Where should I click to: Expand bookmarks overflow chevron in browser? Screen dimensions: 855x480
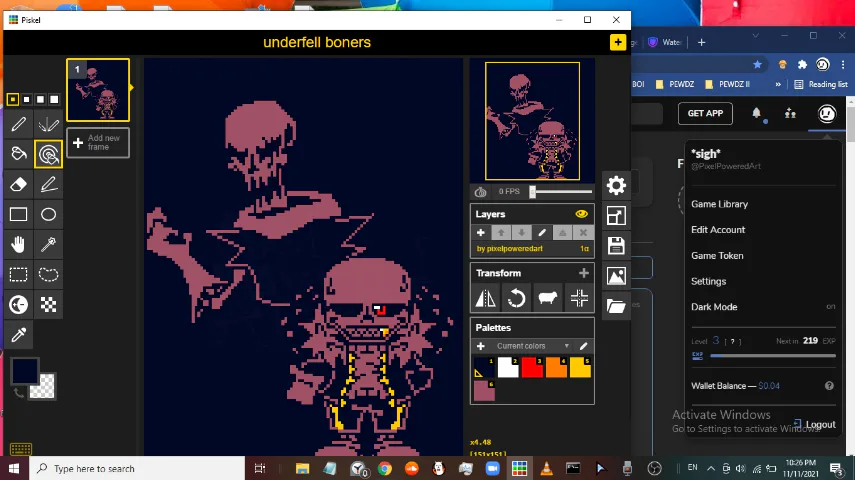click(x=778, y=84)
